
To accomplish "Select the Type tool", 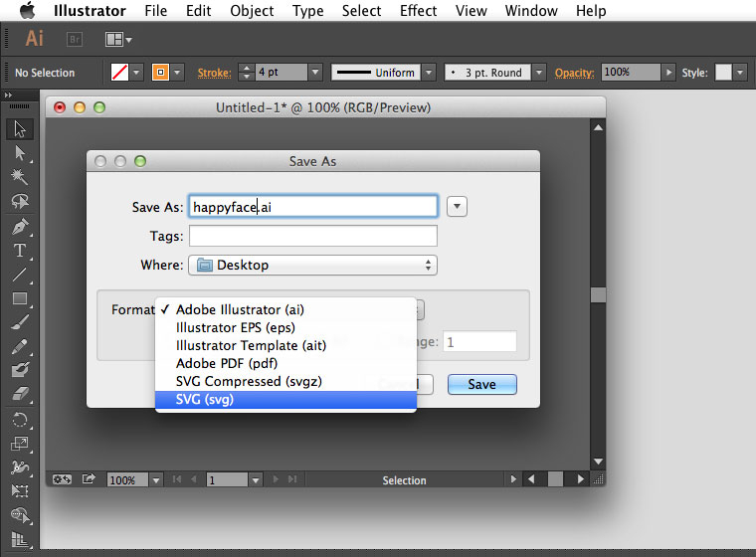I will (20, 251).
